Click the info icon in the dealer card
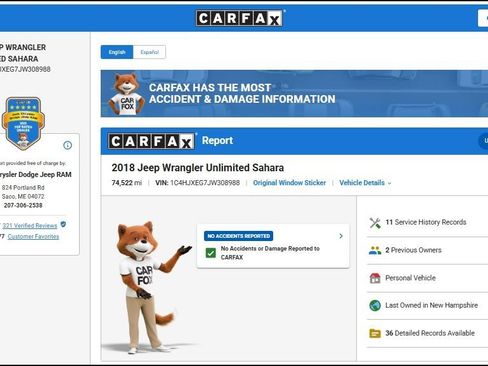Screen dimensions: 488x366 click(67, 145)
